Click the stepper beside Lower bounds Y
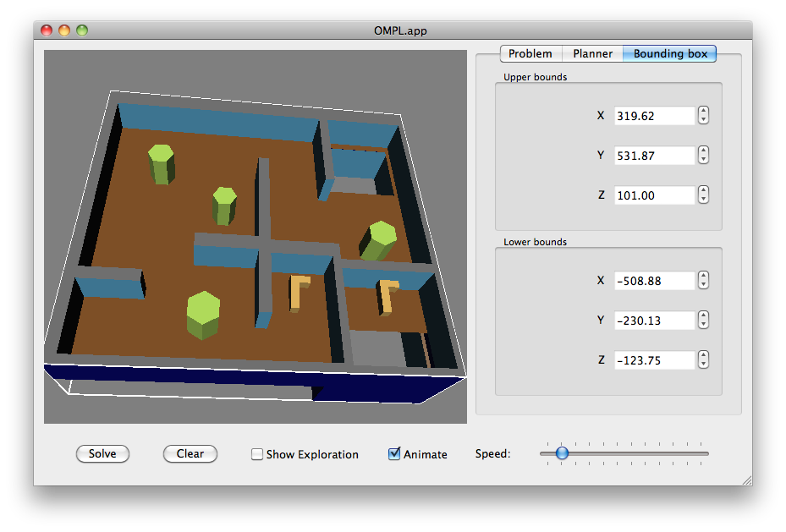Image resolution: width=786 pixels, height=532 pixels. point(703,320)
